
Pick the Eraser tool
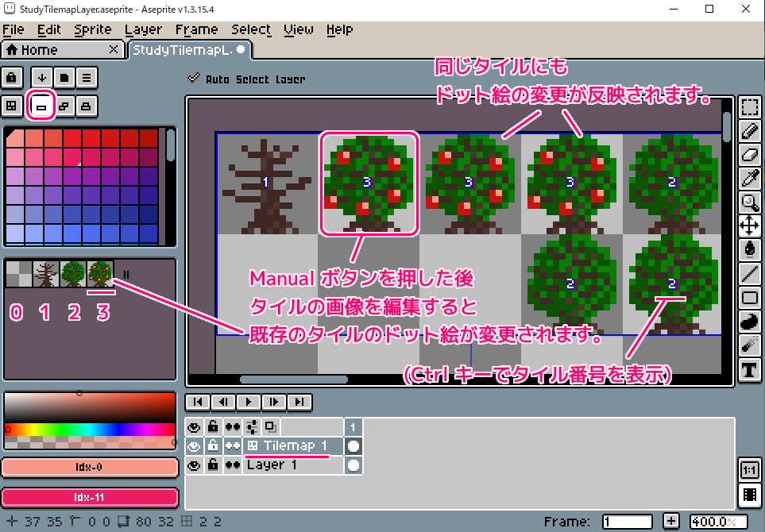(749, 156)
